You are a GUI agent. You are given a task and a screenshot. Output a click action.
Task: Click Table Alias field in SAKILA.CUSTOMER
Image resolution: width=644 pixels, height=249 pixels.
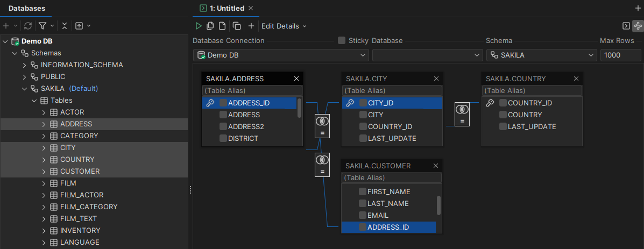tap(392, 178)
